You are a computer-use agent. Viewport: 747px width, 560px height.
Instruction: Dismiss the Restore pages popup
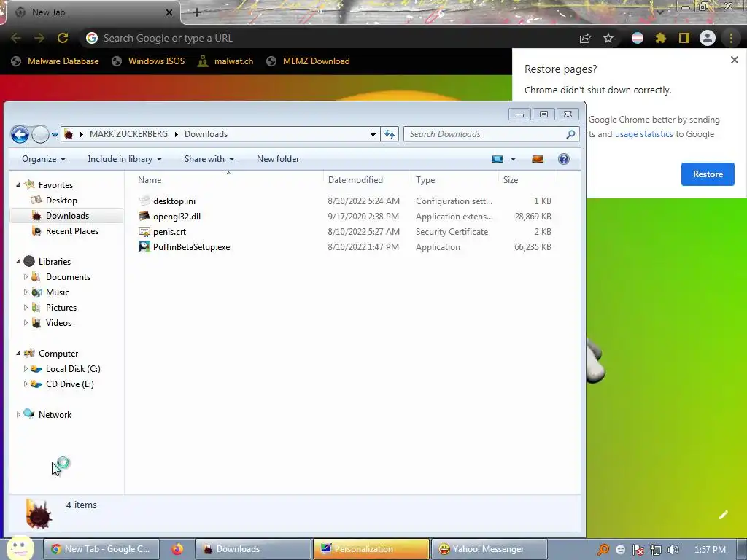coord(735,60)
